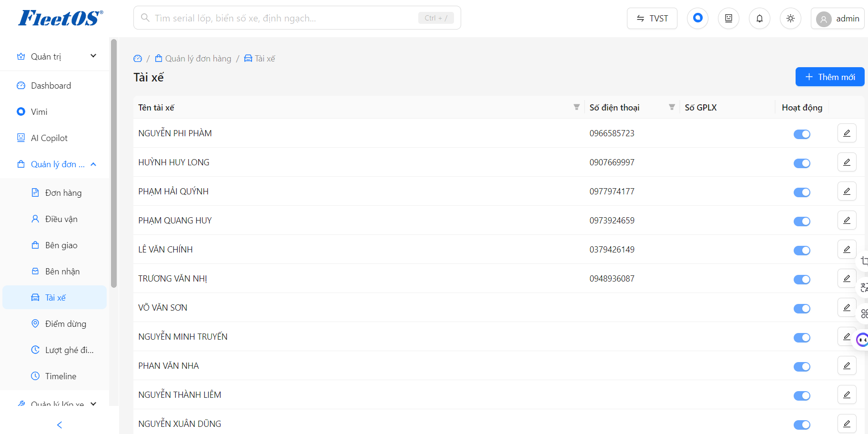
Task: Click the FleetOS logo
Action: [x=61, y=18]
